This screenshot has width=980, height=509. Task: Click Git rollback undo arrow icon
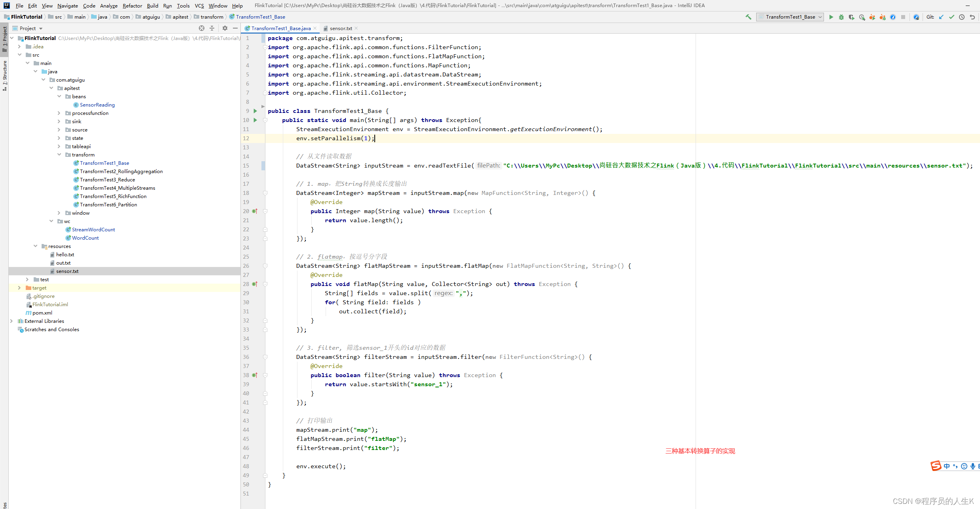pyautogui.click(x=972, y=17)
